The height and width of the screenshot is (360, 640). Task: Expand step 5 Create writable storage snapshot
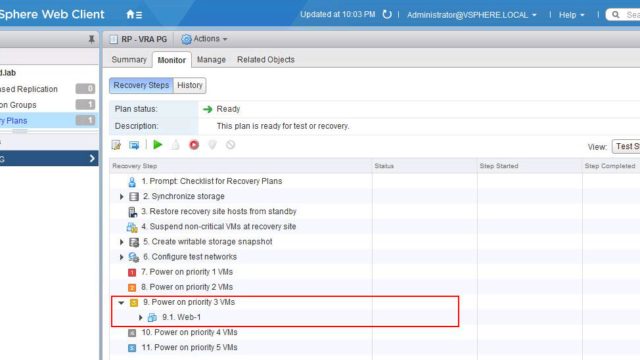click(121, 242)
